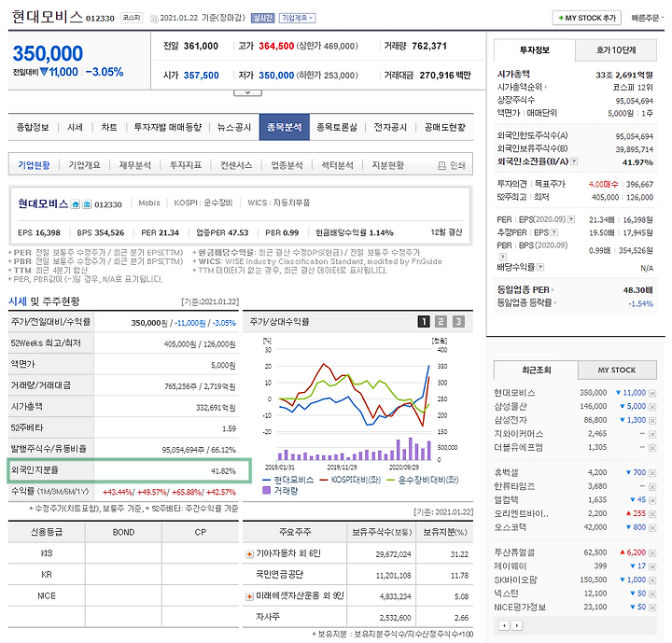Select the 재무분석 sub-tab
Image resolution: width=672 pixels, height=643 pixels.
tap(135, 165)
